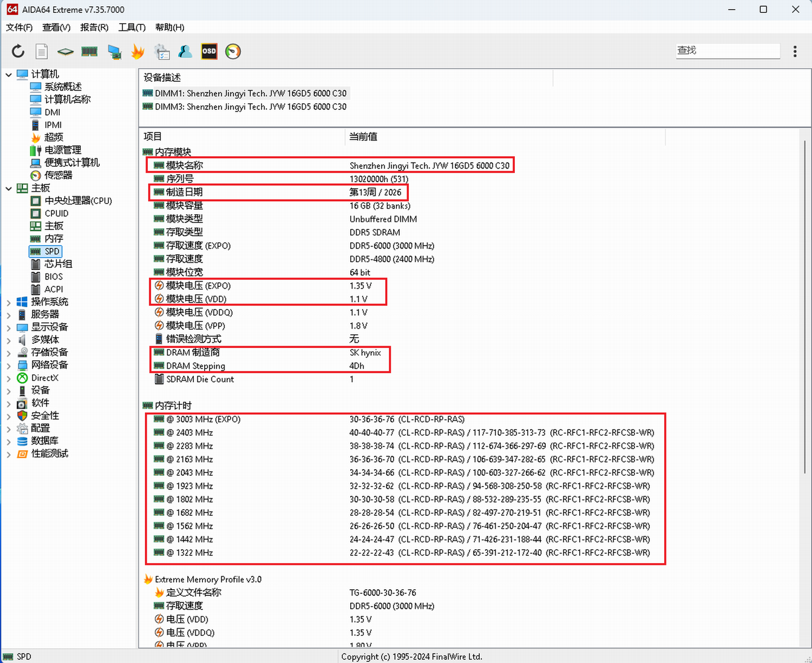Click the AIDA64 app logo in title bar

12,10
